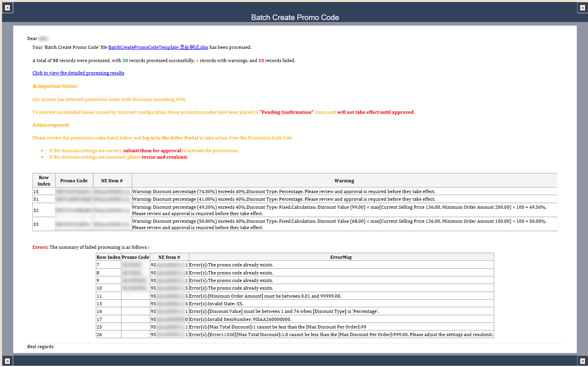Click the errors table NE Item # header
Image resolution: width=588 pixels, height=367 pixels.
(169, 257)
